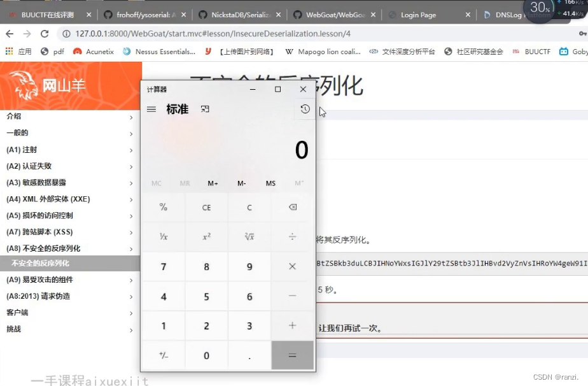
Task: Click digit 5 on calculator
Action: pos(206,296)
